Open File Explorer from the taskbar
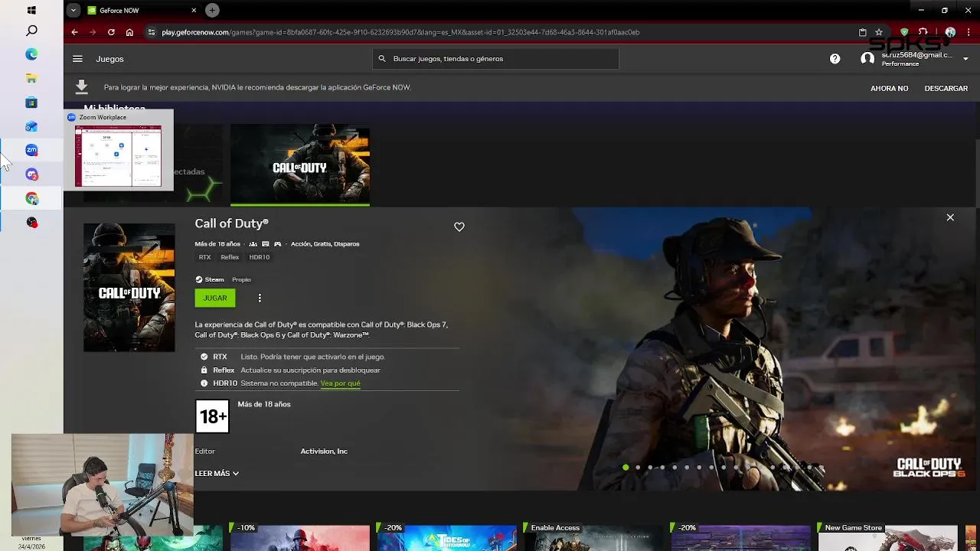Image resolution: width=980 pixels, height=551 pixels. [x=31, y=78]
